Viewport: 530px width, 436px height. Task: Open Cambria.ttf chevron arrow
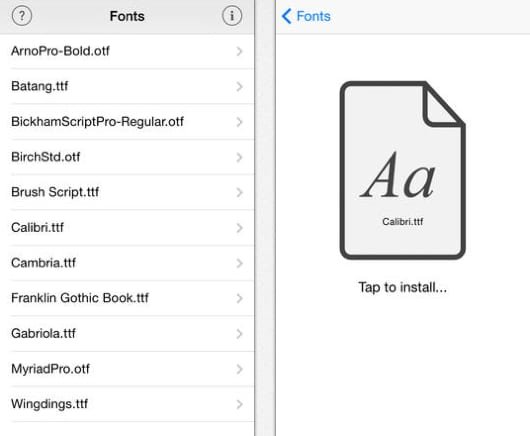pyautogui.click(x=239, y=263)
